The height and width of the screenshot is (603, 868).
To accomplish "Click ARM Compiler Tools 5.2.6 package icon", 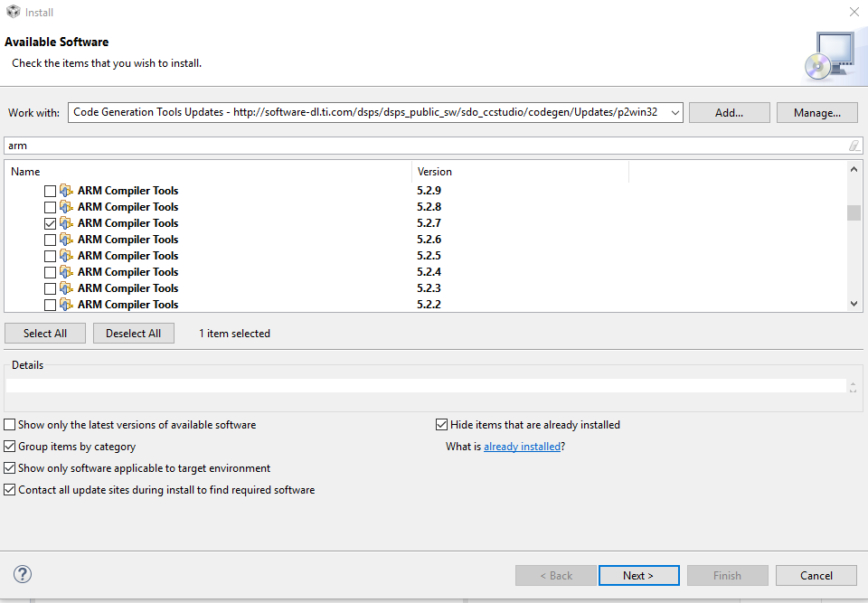I will point(66,240).
